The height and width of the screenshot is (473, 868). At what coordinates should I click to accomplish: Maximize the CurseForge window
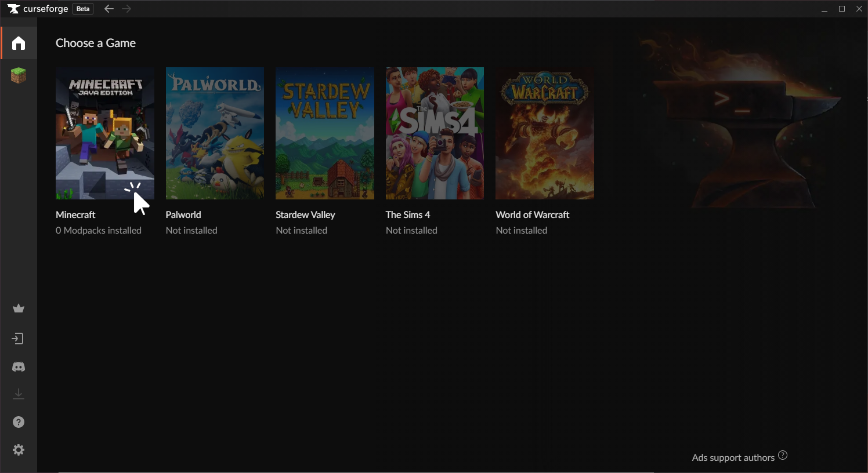click(842, 9)
